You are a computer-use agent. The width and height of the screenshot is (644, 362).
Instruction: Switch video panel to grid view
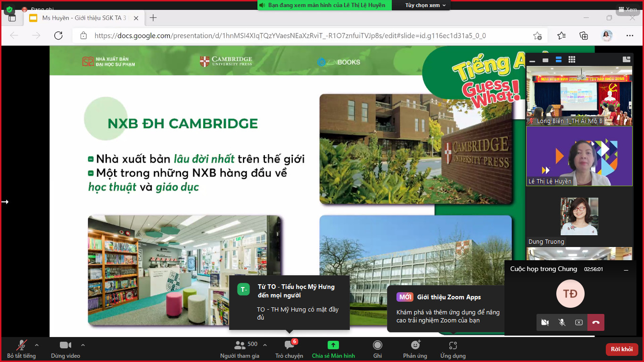572,59
